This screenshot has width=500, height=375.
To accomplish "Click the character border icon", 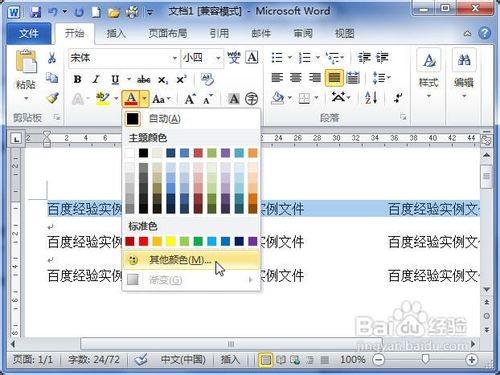I will pyautogui.click(x=252, y=58).
